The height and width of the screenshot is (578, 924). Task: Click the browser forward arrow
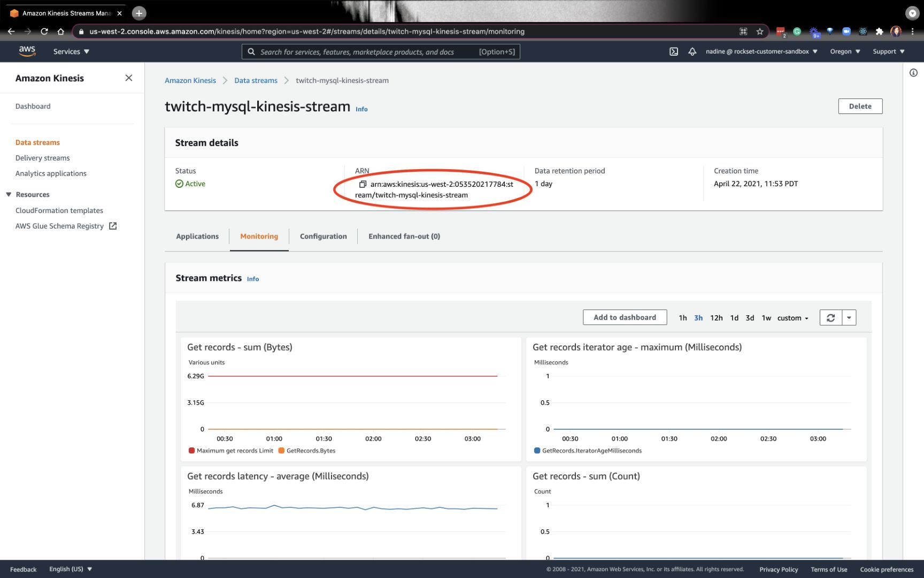click(x=28, y=32)
